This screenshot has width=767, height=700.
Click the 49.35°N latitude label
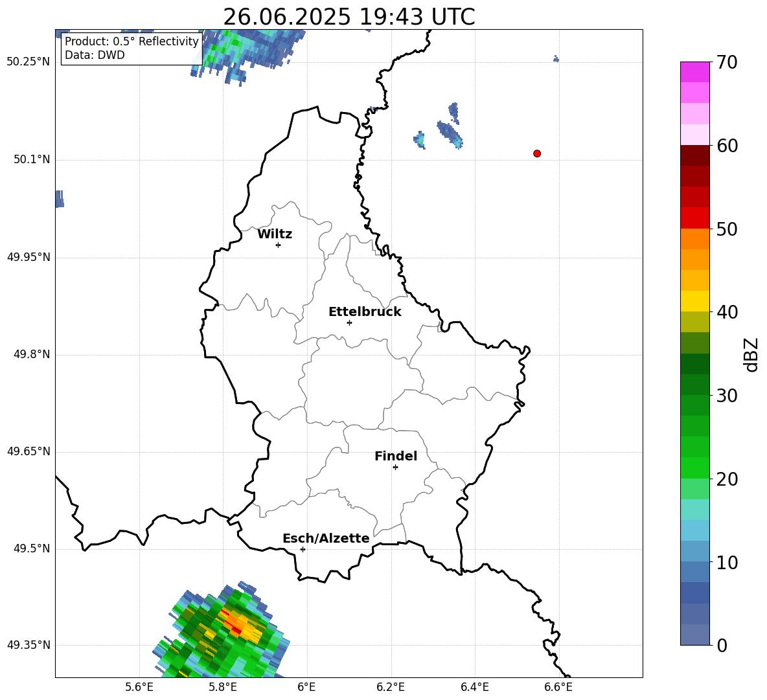29,645
